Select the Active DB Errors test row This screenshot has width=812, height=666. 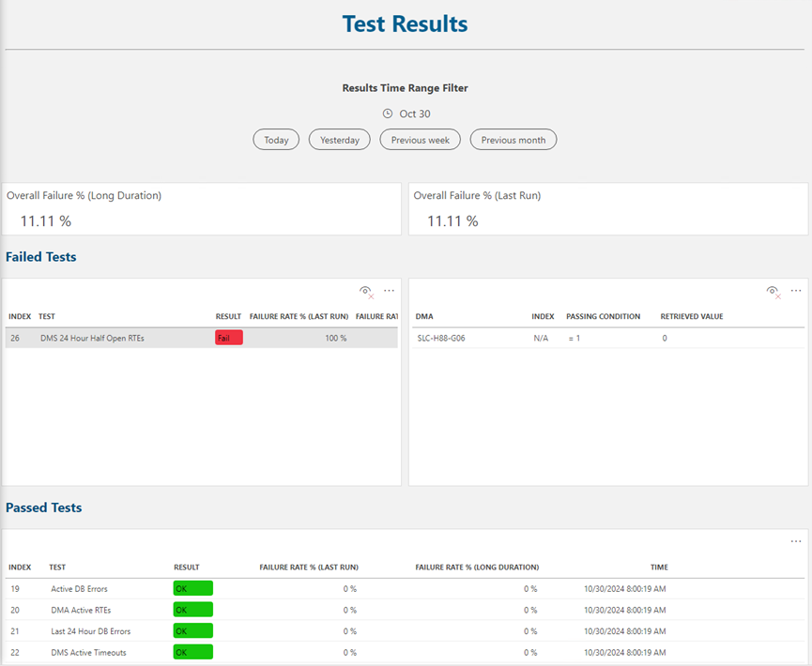405,589
